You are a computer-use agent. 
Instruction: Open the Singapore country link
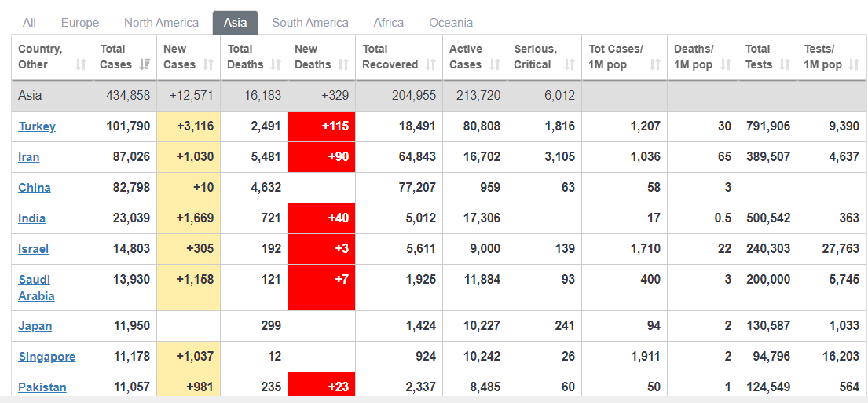[x=47, y=357]
